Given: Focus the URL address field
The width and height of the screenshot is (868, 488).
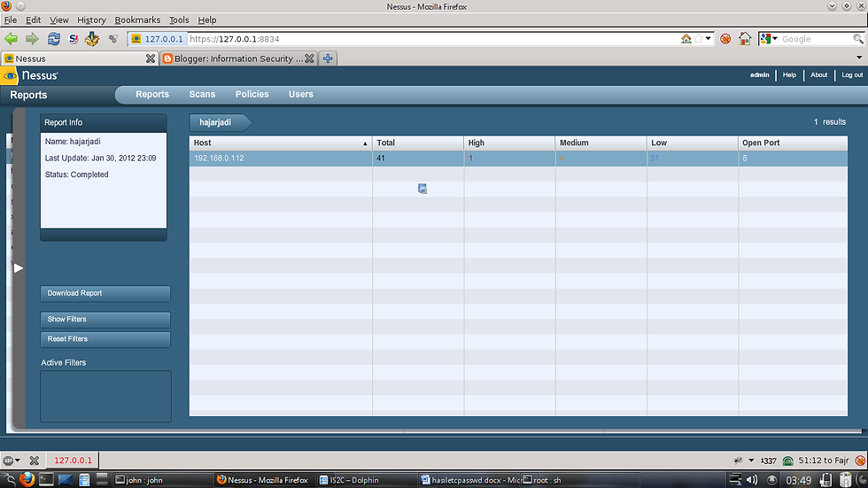Looking at the screenshot, I should click(432, 39).
